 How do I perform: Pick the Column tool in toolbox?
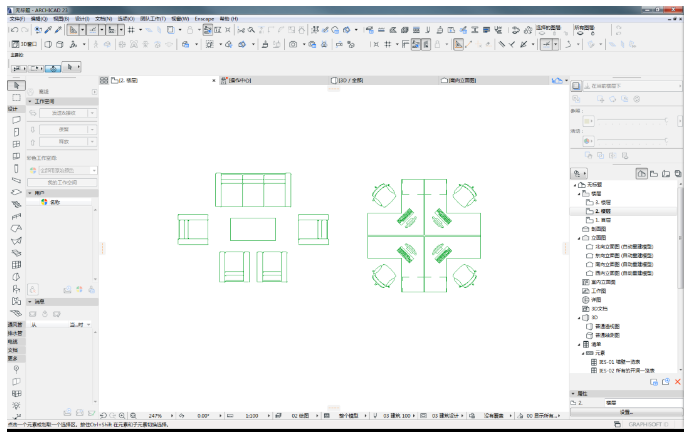[16, 169]
